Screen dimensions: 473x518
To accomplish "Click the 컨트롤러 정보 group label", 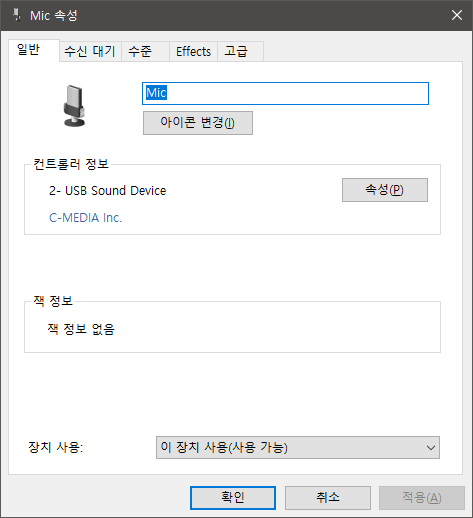I will [x=71, y=164].
